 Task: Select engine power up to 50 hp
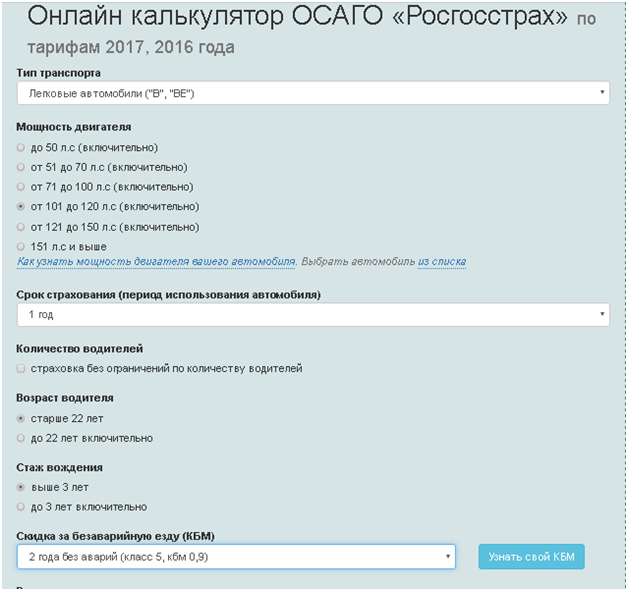(x=22, y=148)
